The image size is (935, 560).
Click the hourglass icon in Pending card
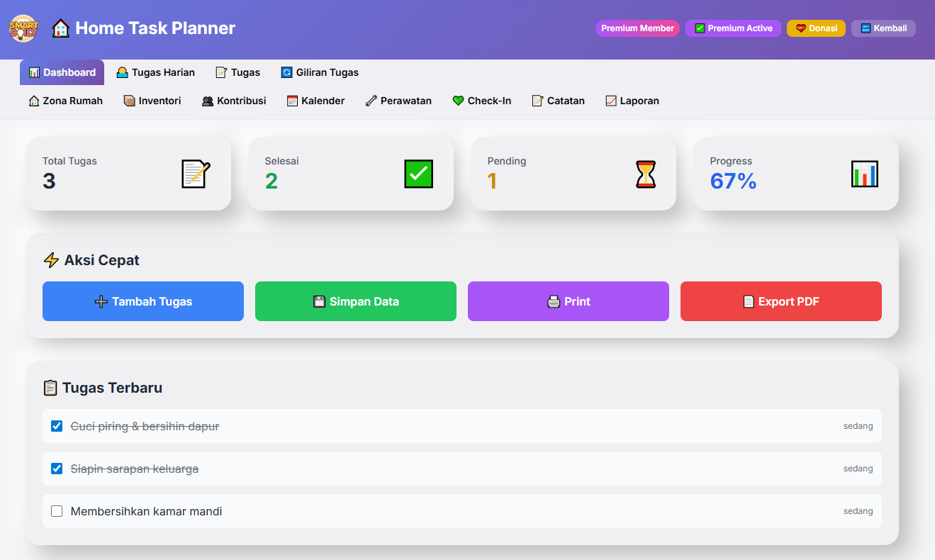click(645, 174)
